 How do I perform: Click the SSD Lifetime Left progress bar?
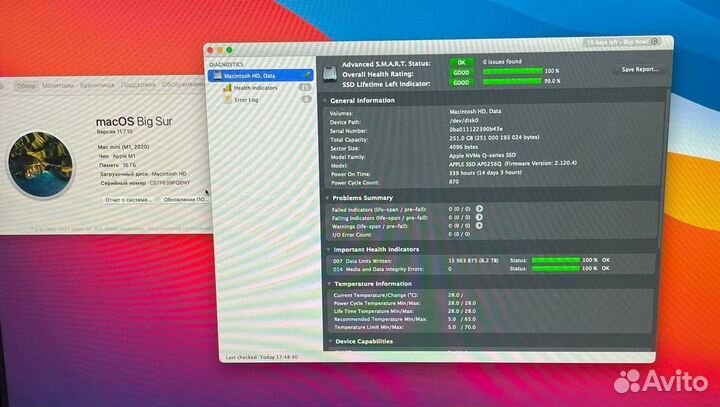click(x=512, y=81)
